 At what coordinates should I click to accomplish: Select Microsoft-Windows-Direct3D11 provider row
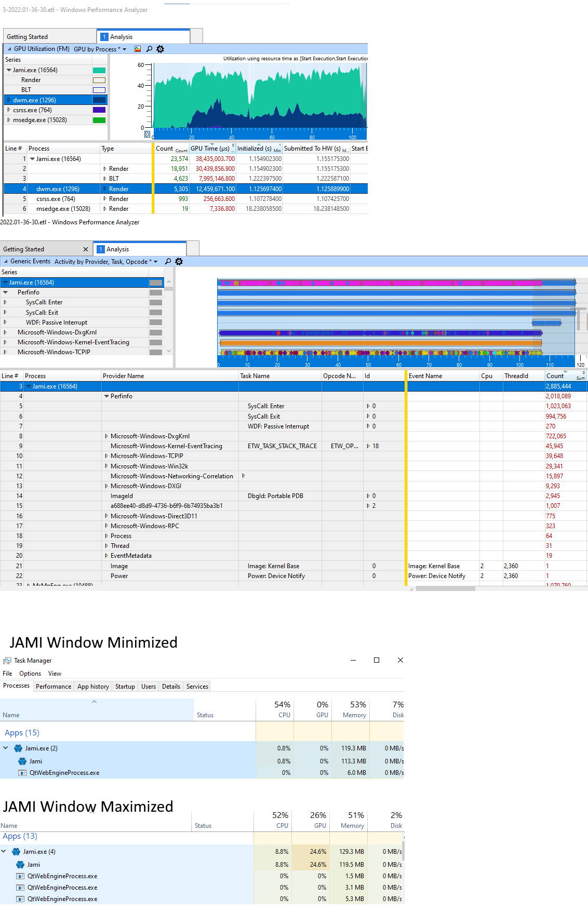click(x=293, y=516)
